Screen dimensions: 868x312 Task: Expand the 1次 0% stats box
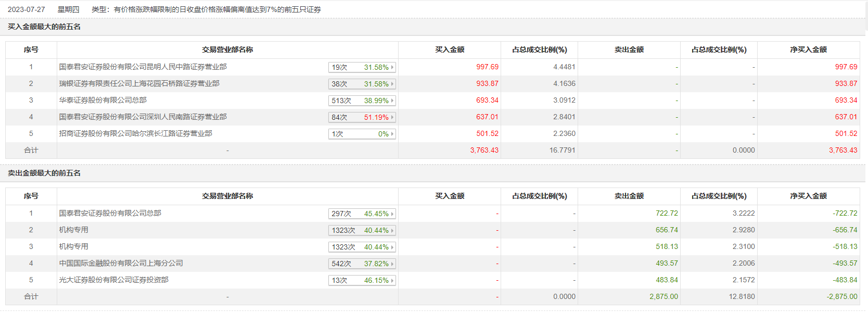(362, 134)
